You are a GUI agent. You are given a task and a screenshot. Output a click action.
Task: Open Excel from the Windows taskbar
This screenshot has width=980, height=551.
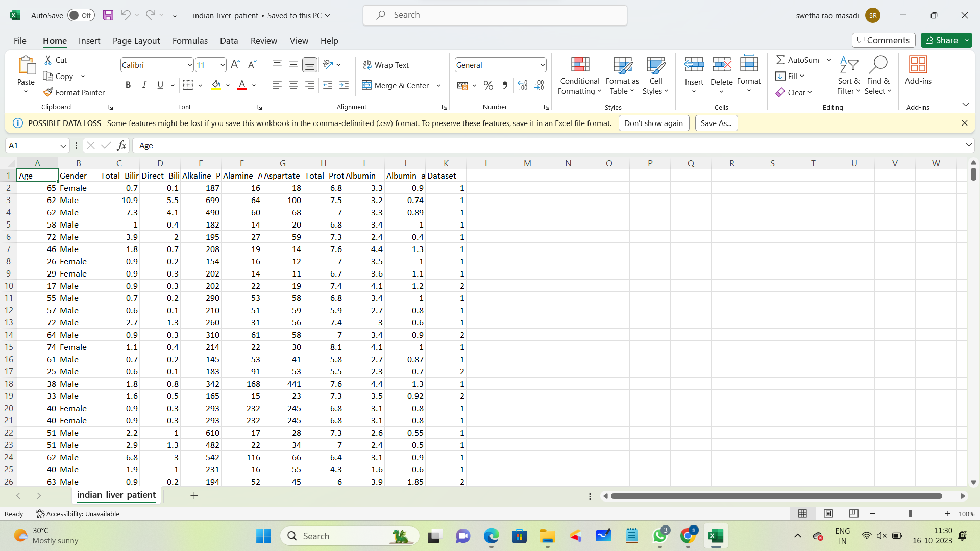coord(716,536)
